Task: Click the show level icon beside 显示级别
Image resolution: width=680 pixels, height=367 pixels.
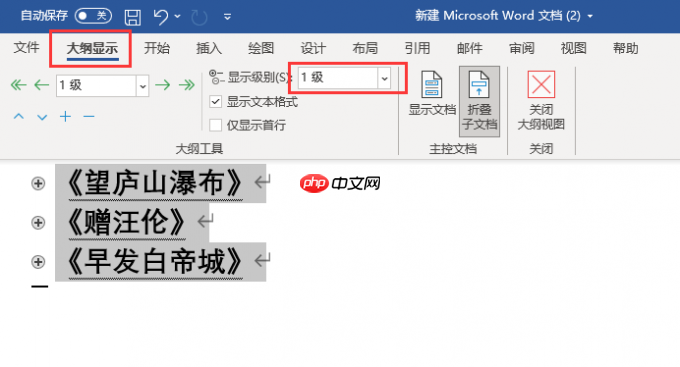Action: coord(216,77)
